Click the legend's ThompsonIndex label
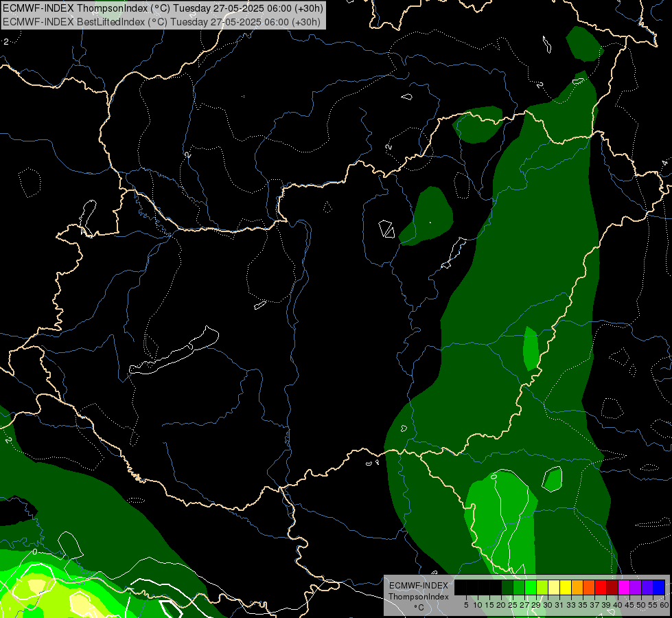The height and width of the screenshot is (618, 672). click(x=419, y=597)
